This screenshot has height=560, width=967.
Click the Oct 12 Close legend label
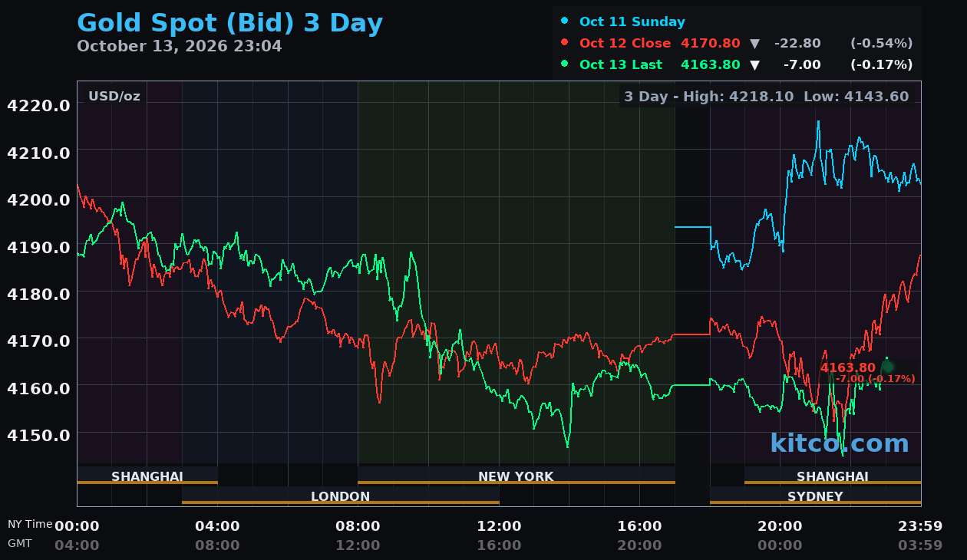[625, 43]
